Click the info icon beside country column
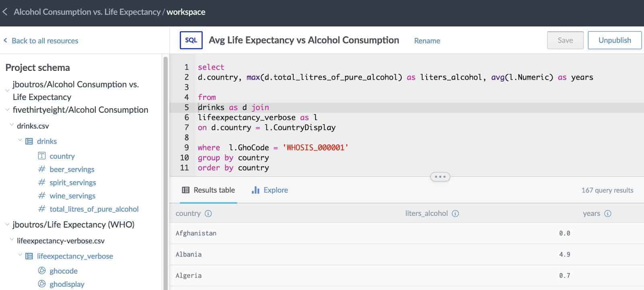 (x=208, y=213)
